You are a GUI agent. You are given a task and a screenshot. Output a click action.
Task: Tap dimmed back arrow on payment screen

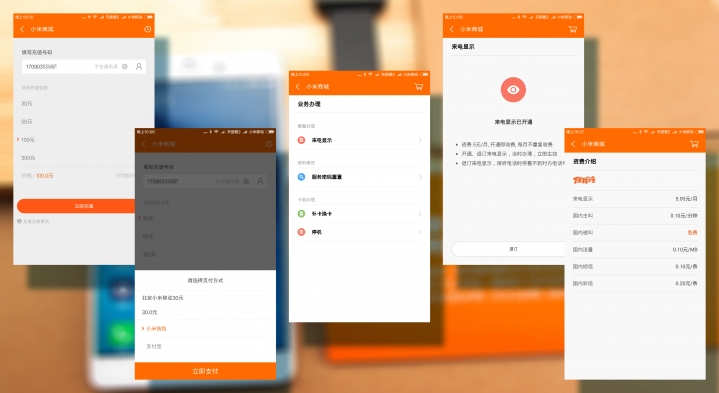click(144, 144)
